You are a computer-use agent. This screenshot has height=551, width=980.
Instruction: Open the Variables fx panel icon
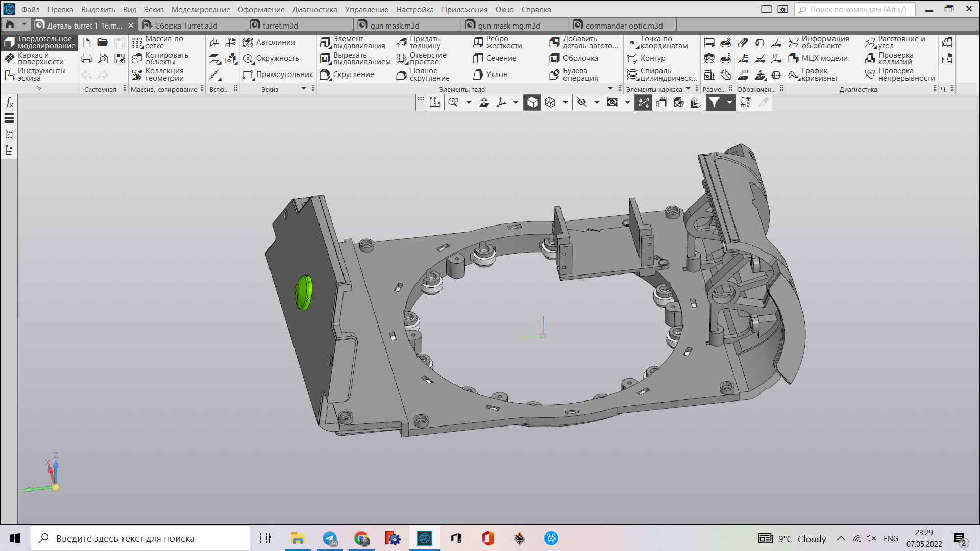pos(9,103)
